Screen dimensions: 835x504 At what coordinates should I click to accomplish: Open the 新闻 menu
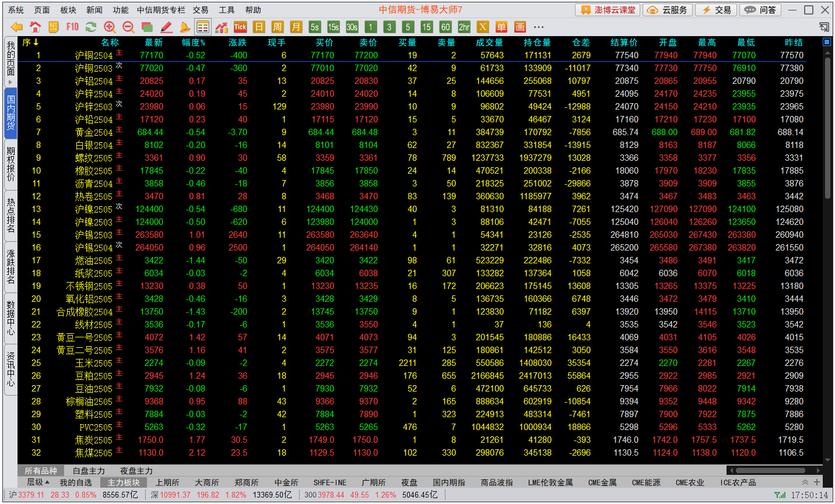(x=94, y=10)
